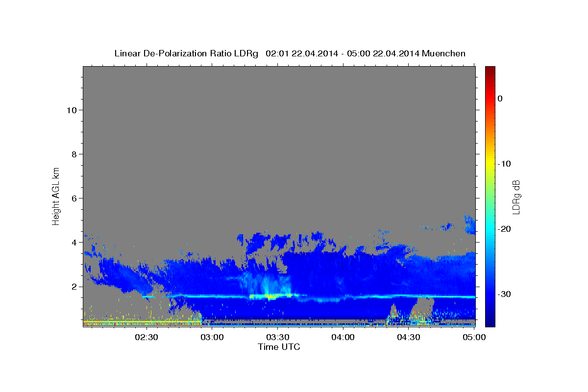Click the dark red top of the colorbar
This screenshot has width=588, height=392.
click(490, 70)
